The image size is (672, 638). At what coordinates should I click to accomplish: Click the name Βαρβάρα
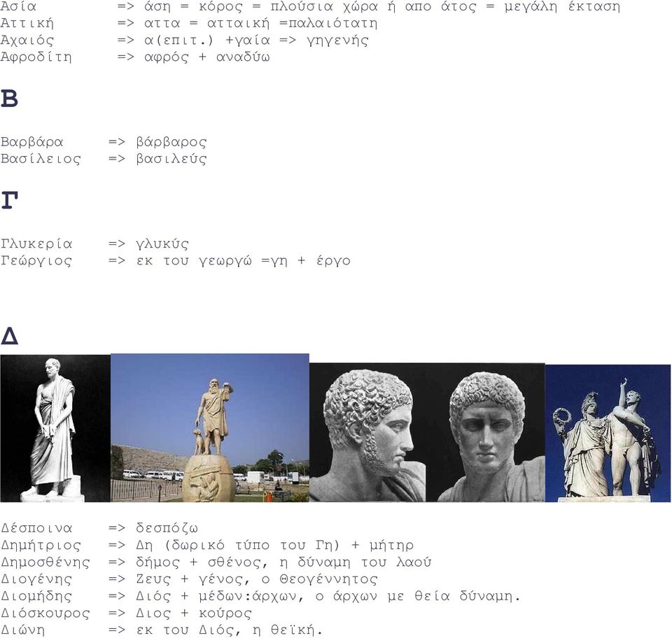[x=32, y=142]
